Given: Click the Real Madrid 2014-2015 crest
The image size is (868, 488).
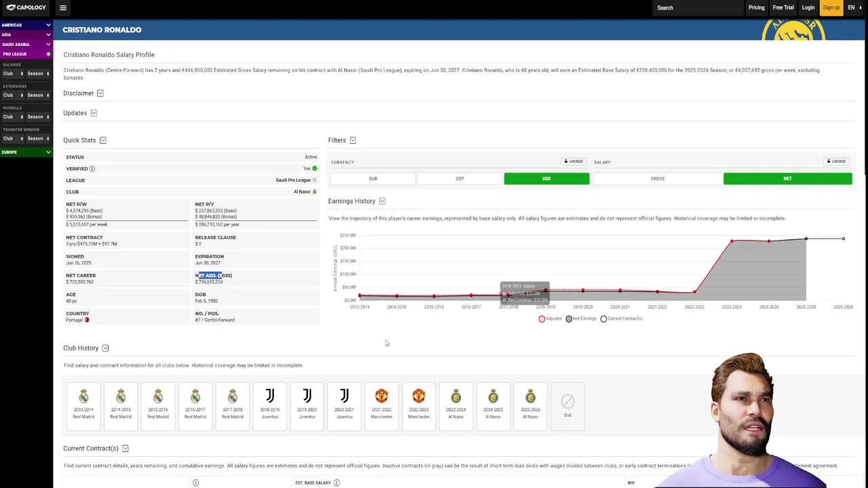Looking at the screenshot, I should pyautogui.click(x=121, y=396).
